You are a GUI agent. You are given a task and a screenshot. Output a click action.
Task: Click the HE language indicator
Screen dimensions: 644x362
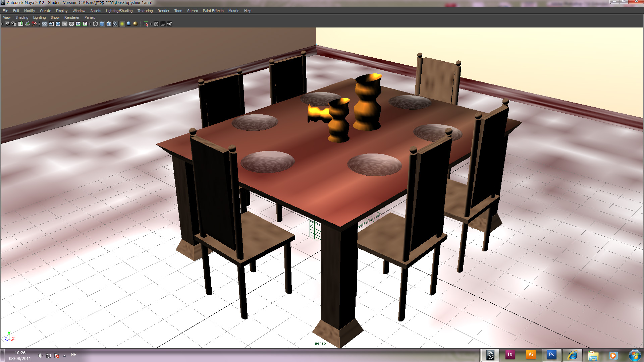point(73,355)
